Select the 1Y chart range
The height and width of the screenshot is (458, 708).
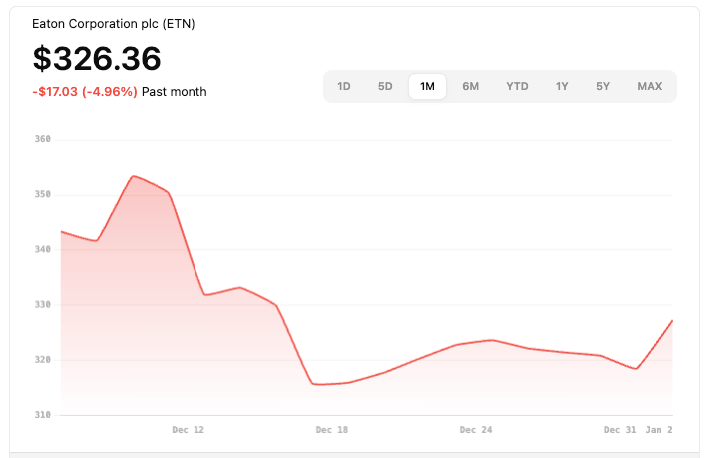coord(562,86)
